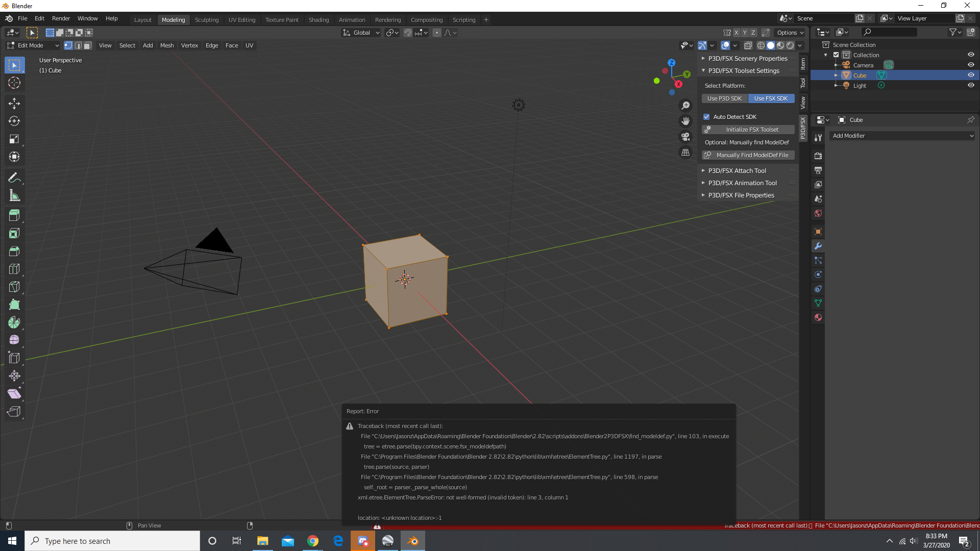Click Manually Find ModelDef File button
This screenshot has height=551, width=980.
tap(748, 155)
